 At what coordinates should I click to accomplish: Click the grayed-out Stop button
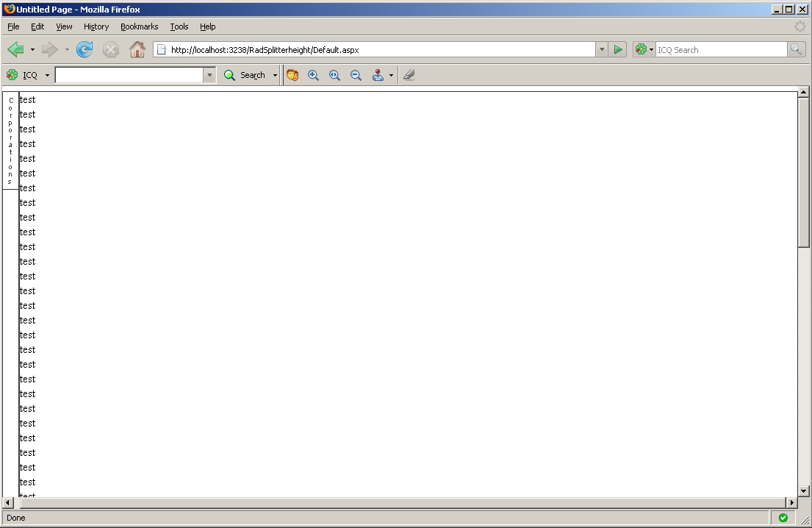tap(111, 50)
